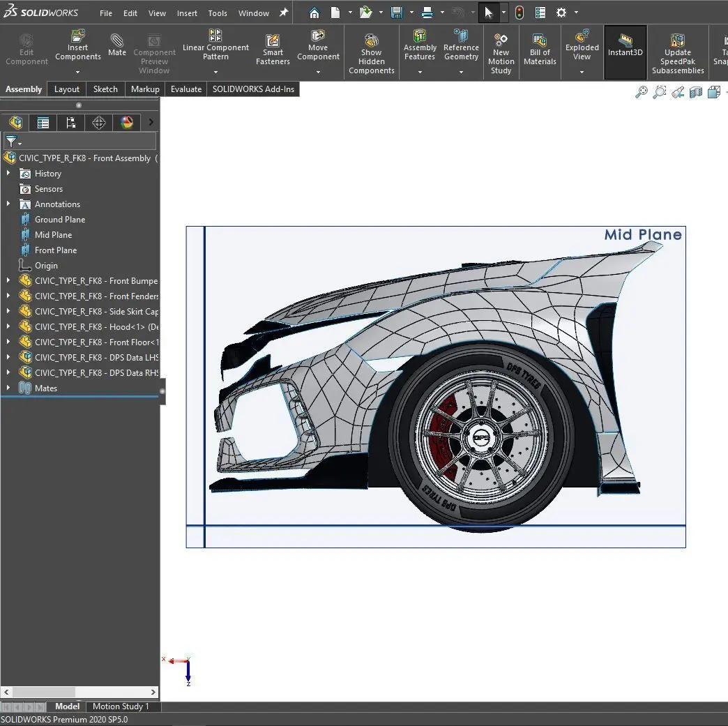This screenshot has height=726, width=728.
Task: Click Update SpeedPak Subassemblies
Action: pyautogui.click(x=678, y=54)
